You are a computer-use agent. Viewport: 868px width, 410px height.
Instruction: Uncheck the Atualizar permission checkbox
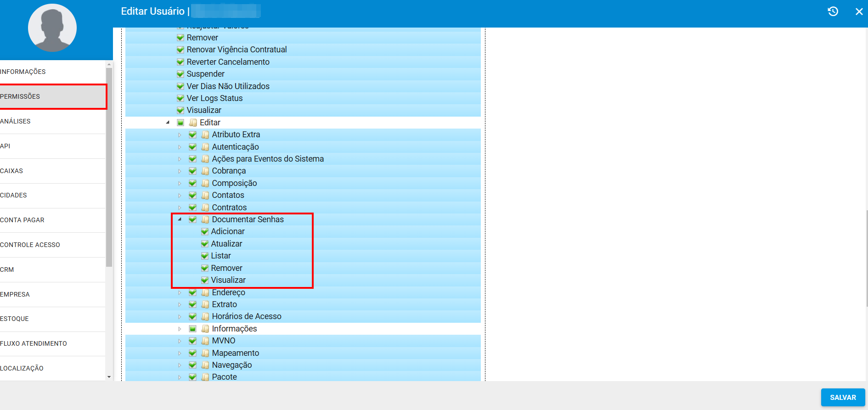tap(205, 244)
